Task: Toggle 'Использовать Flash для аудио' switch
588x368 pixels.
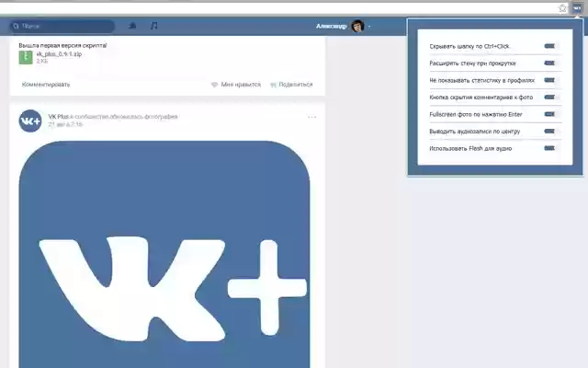Action: tap(551, 148)
